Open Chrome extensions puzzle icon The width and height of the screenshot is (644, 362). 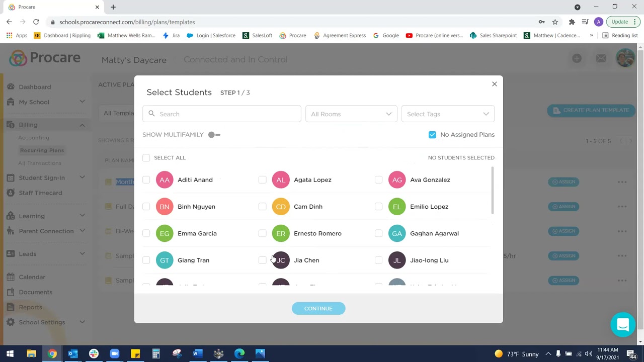[572, 22]
